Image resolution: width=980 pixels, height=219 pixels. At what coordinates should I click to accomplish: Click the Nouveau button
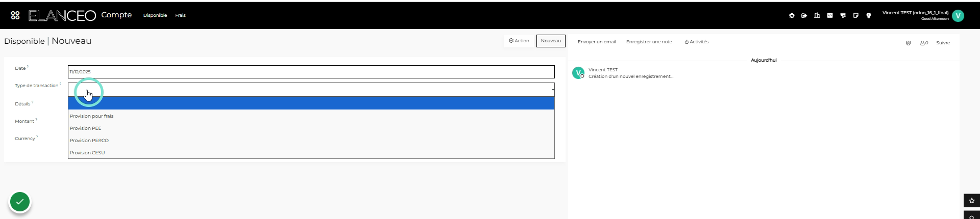551,41
